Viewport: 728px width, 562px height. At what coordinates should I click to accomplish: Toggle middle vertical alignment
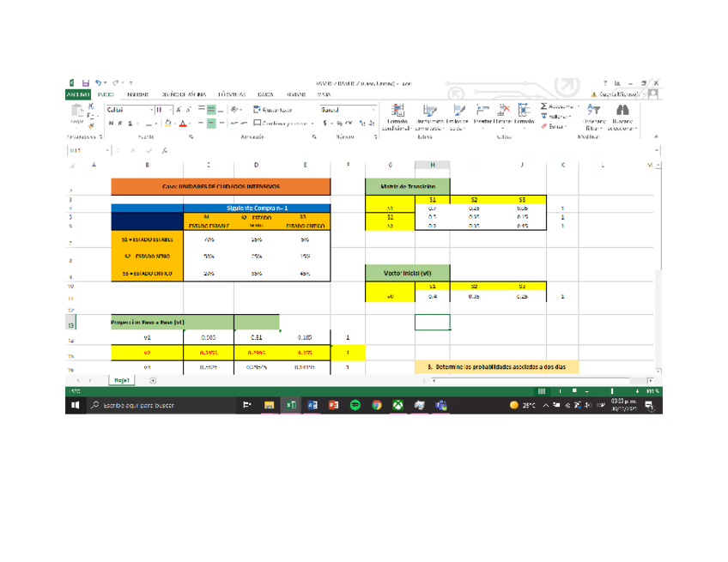pyautogui.click(x=211, y=110)
